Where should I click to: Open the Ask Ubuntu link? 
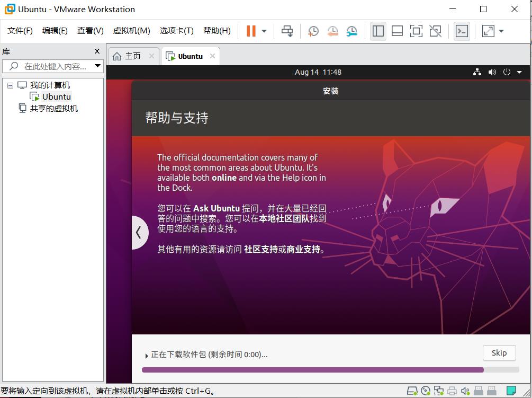point(217,208)
